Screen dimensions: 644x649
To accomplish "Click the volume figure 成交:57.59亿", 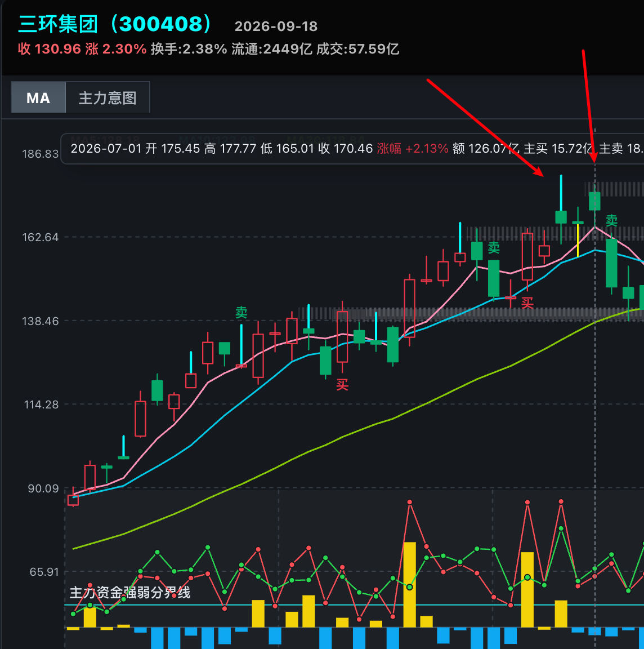I will click(x=358, y=49).
